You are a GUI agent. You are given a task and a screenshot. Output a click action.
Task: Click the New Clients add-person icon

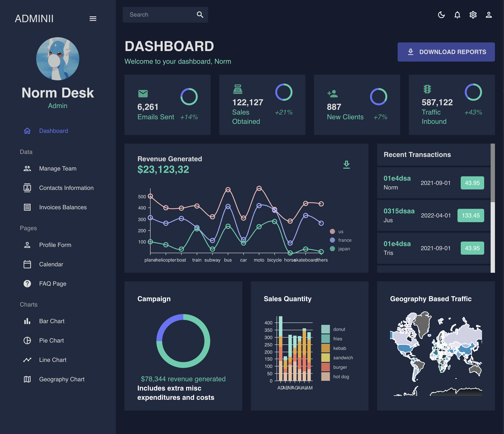[333, 94]
